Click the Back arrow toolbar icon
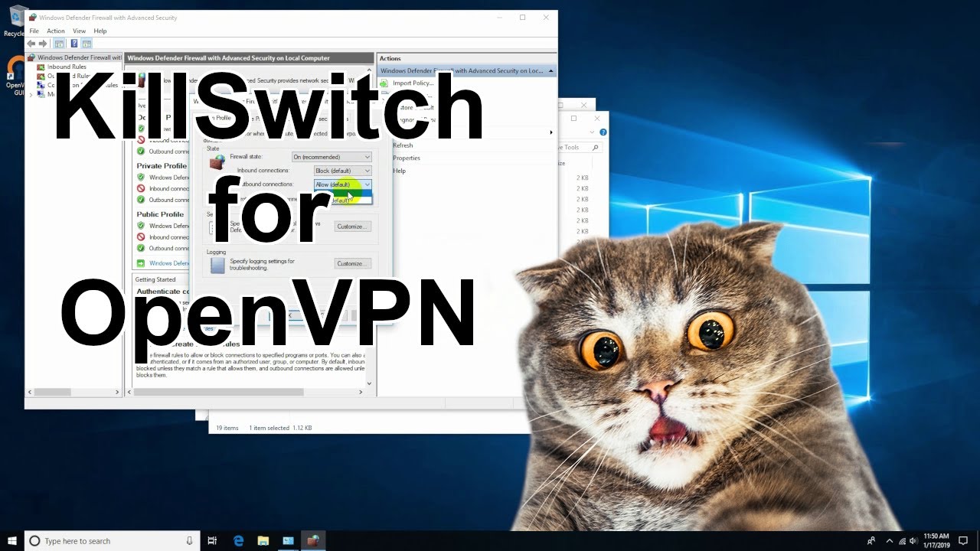Viewport: 980px width, 551px height. [x=31, y=44]
